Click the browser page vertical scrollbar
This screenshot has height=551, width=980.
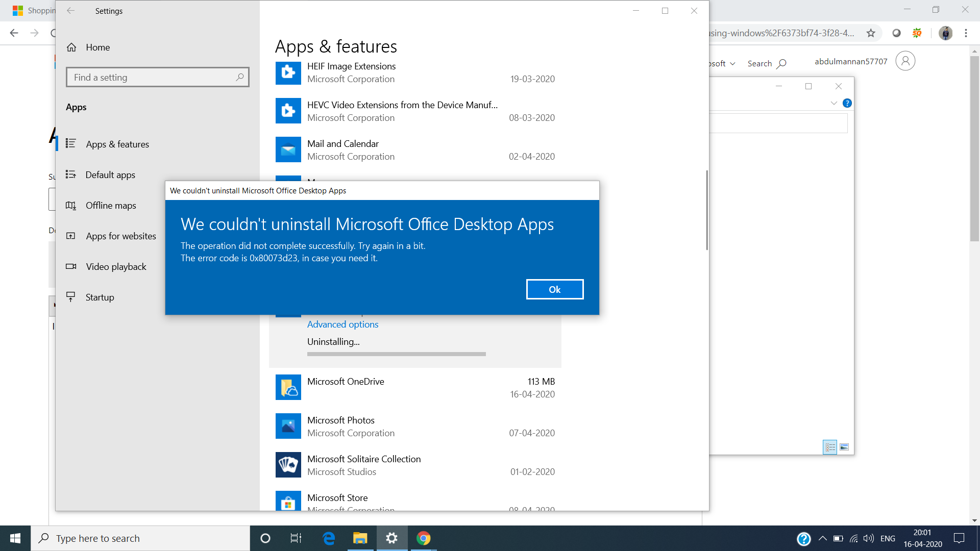point(974,148)
